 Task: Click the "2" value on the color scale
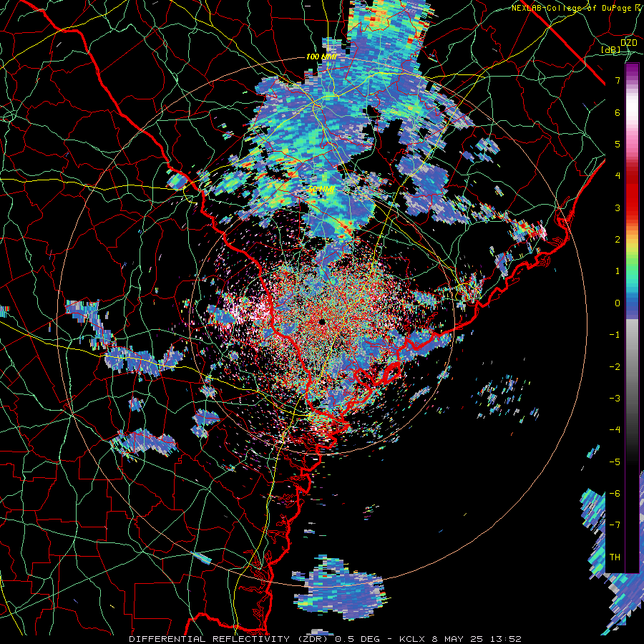pos(618,240)
